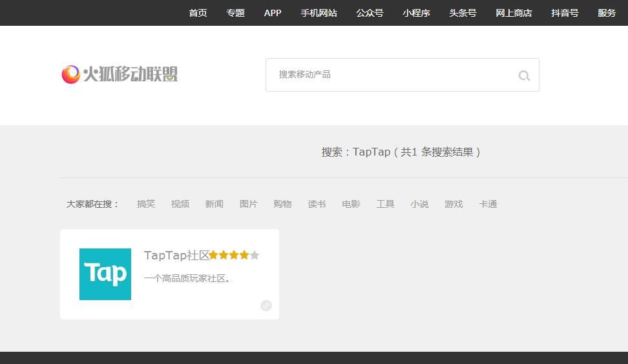The width and height of the screenshot is (628, 364).
Task: Click the 卡通 popular search link
Action: pos(488,204)
